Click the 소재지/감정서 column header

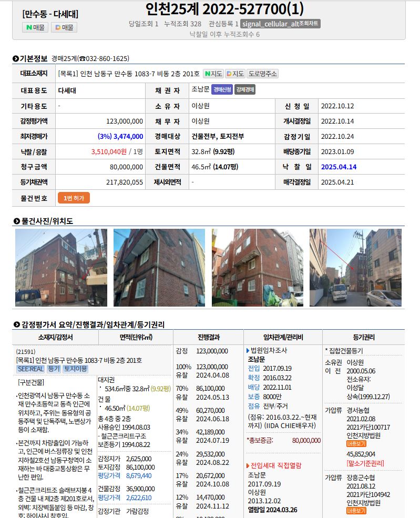(x=56, y=337)
